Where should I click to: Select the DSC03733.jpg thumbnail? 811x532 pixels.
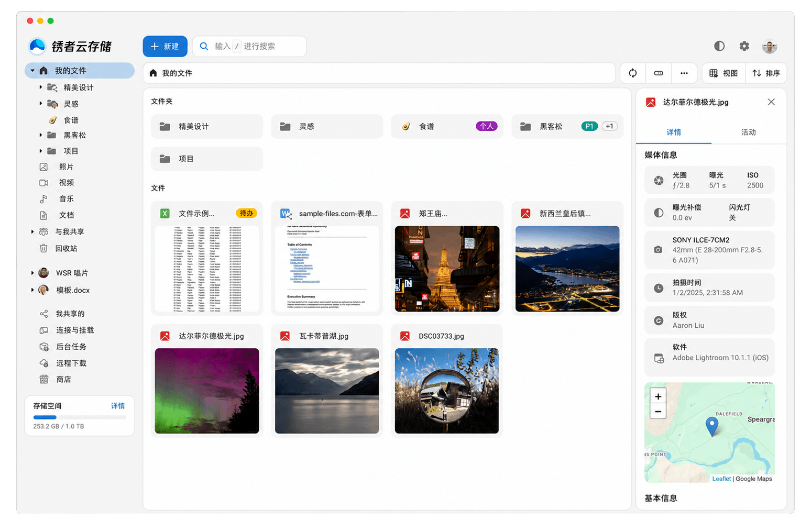447,391
